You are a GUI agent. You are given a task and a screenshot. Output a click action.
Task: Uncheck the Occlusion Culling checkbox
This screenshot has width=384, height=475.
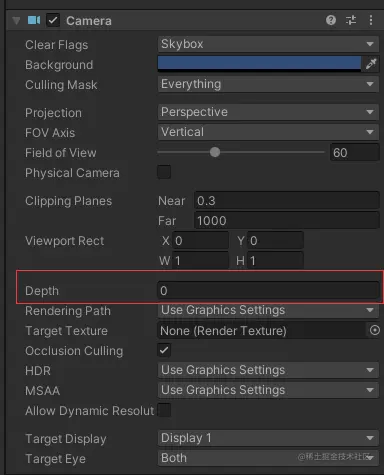point(164,350)
